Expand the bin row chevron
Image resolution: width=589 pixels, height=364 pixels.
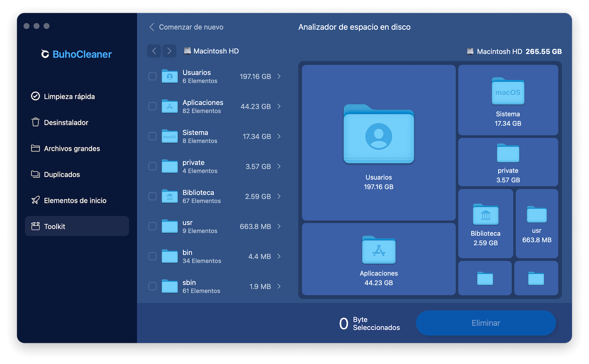point(279,256)
